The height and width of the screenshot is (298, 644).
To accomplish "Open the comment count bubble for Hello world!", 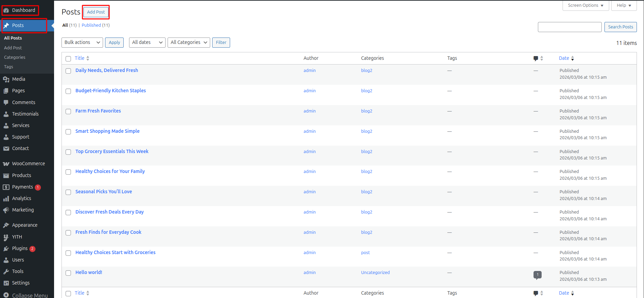I will pyautogui.click(x=538, y=275).
